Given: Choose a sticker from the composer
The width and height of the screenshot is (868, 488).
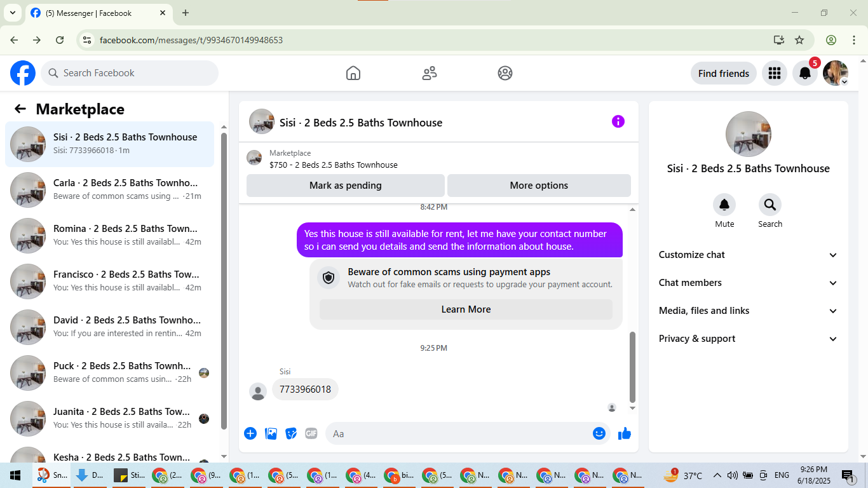Looking at the screenshot, I should pos(291,433).
